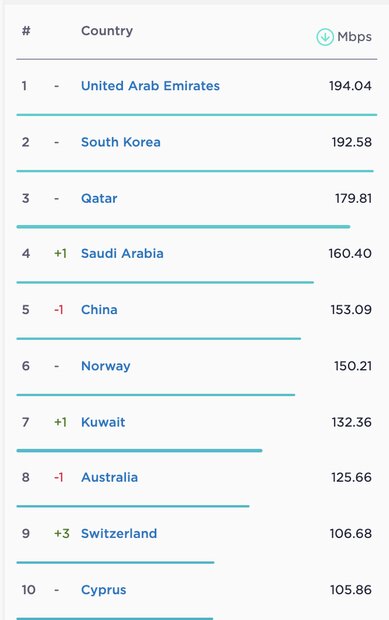Screen dimensions: 389x620
Task: Click the speed bar under Kuwait
Action: coord(140,450)
